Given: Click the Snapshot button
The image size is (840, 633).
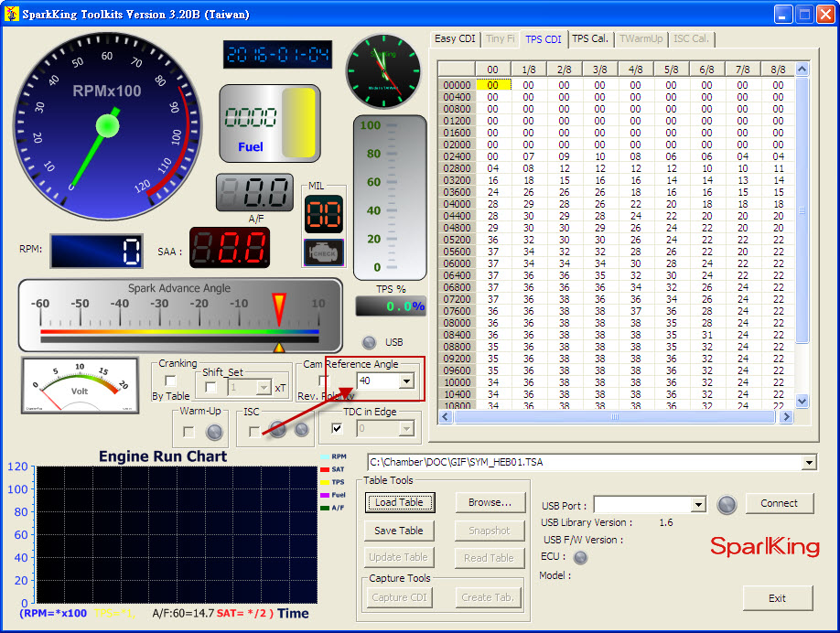Looking at the screenshot, I should point(490,531).
